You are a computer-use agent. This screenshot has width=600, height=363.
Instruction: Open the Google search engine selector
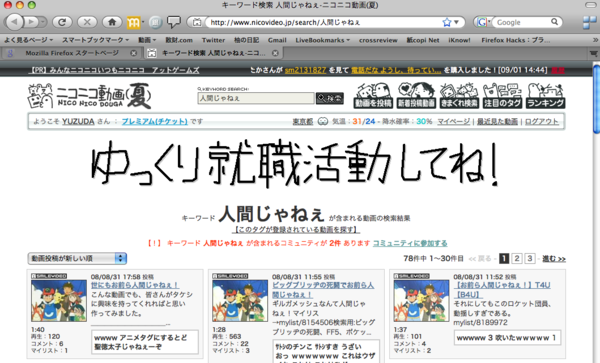click(483, 22)
